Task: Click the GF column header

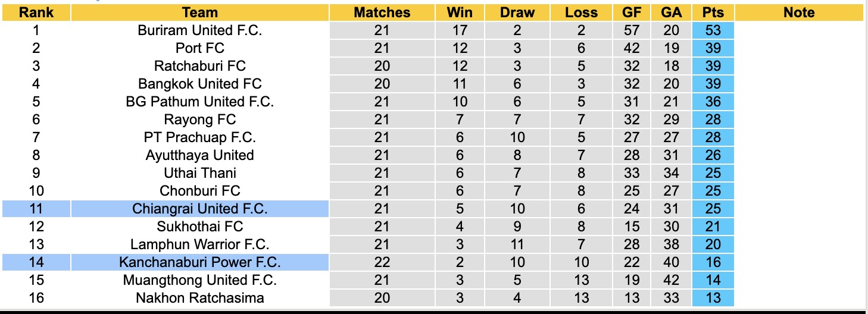Action: pyautogui.click(x=632, y=12)
